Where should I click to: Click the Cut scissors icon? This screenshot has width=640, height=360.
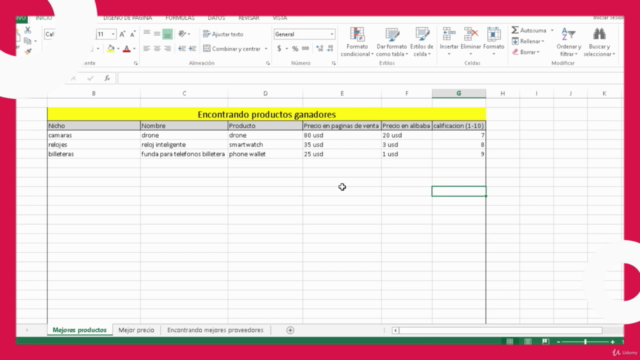coord(28,30)
